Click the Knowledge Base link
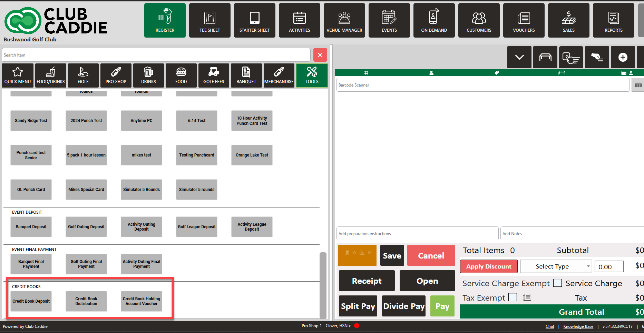 (578, 326)
